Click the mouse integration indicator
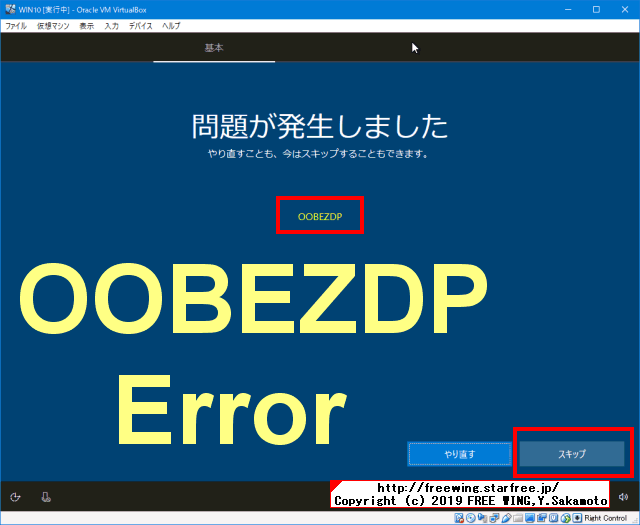 (565, 518)
